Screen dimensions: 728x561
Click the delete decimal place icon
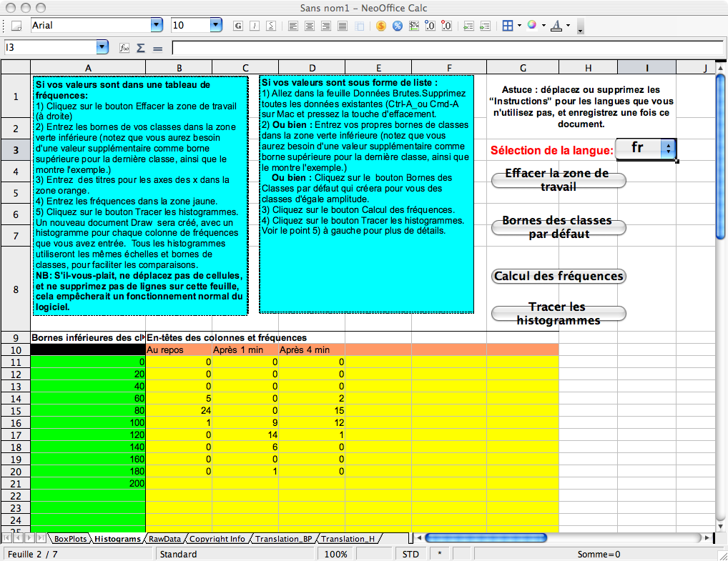(447, 26)
